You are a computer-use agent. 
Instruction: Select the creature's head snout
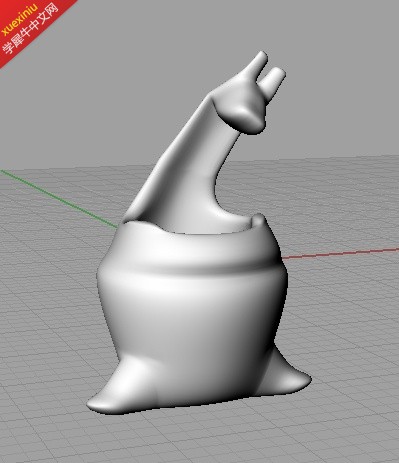[x=242, y=113]
